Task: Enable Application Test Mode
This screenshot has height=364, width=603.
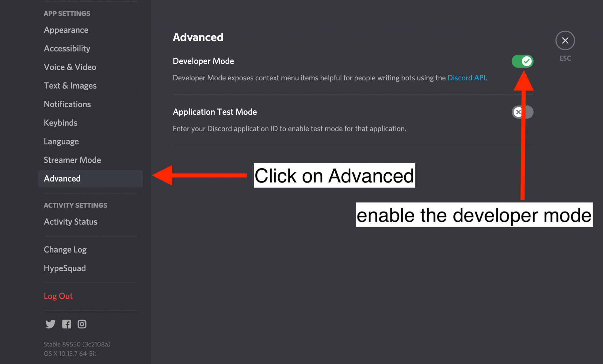Action: tap(522, 112)
